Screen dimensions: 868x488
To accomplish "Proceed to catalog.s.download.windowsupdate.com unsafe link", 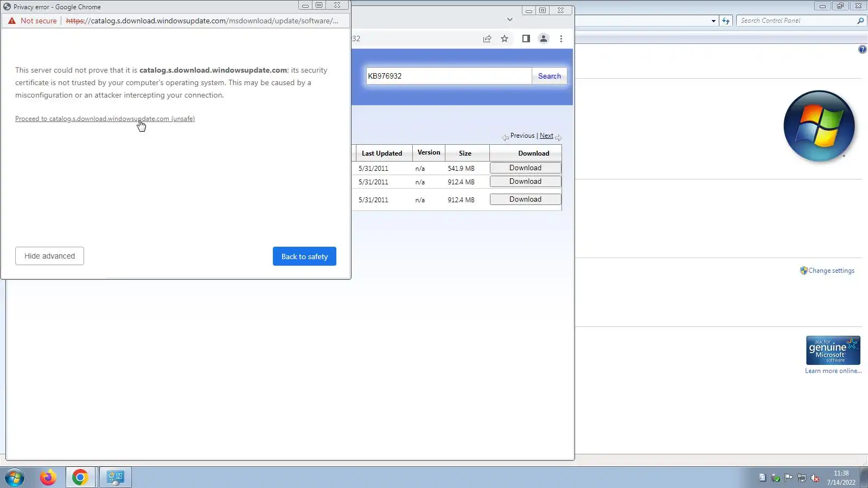I will pyautogui.click(x=105, y=119).
